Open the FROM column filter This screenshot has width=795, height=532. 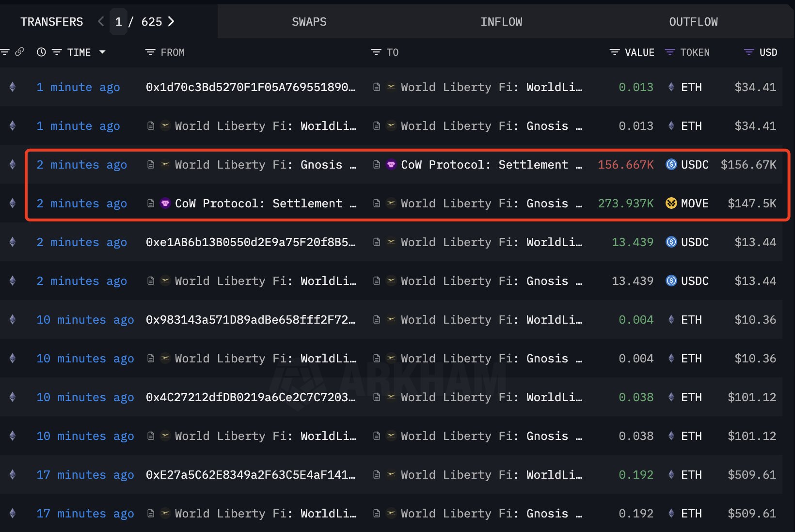pos(150,52)
